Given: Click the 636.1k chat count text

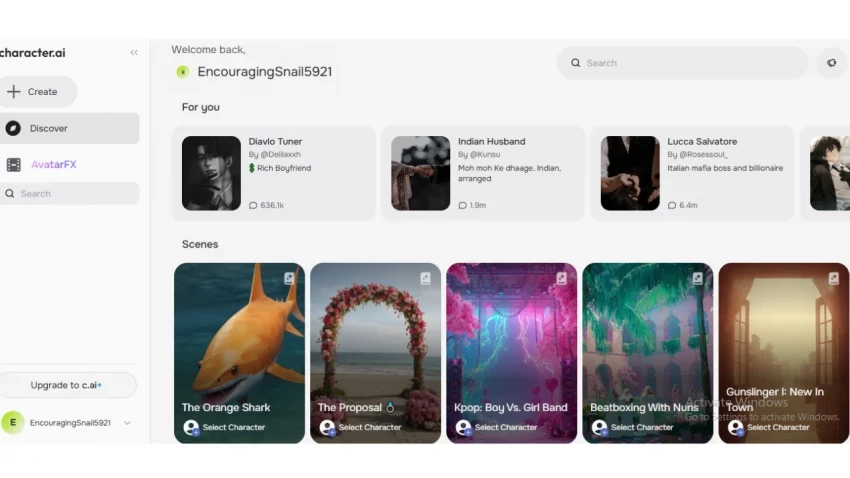Looking at the screenshot, I should 272,205.
